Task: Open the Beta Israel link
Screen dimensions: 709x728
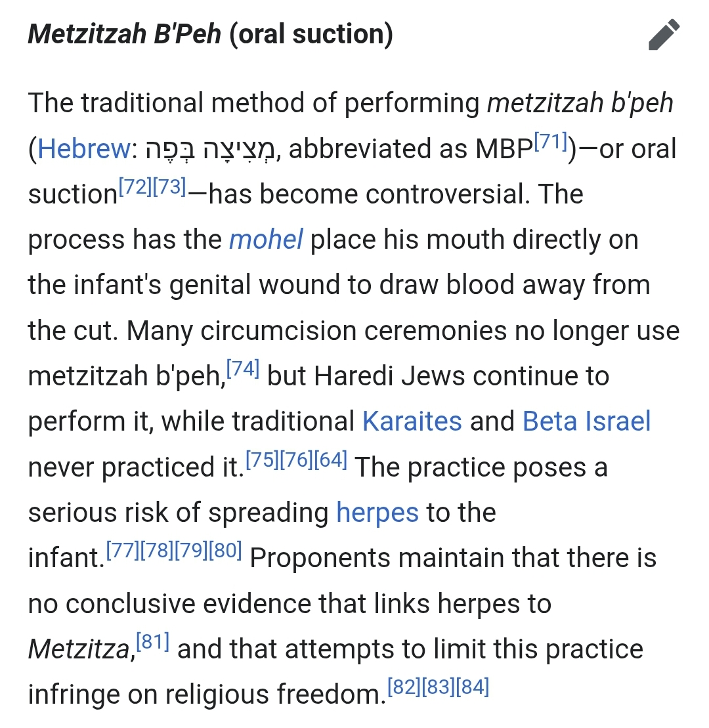Action: tap(586, 421)
